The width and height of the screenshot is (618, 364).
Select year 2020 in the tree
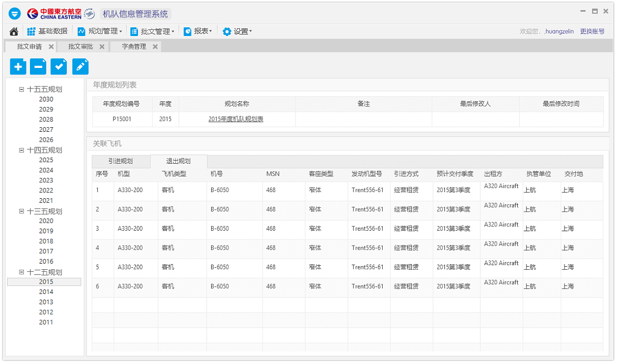point(46,221)
